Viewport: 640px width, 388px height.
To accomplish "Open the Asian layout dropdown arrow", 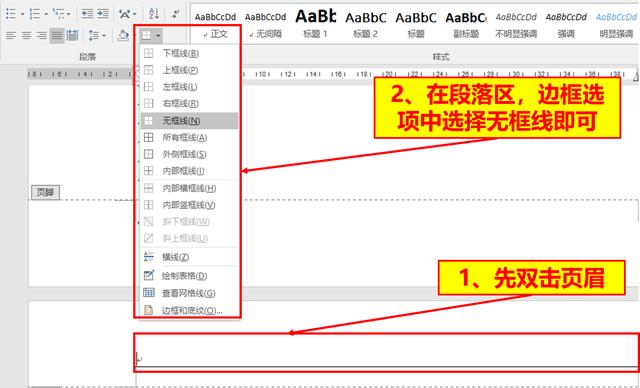I will tap(135, 14).
